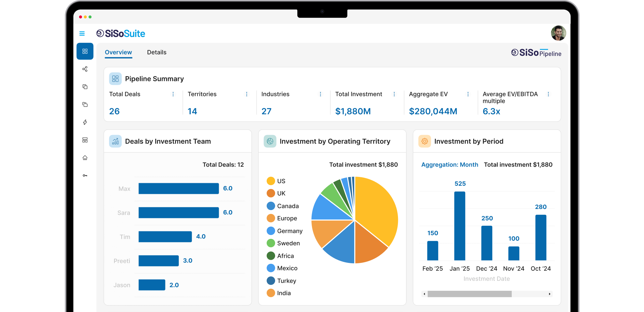644x312 pixels.
Task: Select the dashboard grid sidebar icon
Action: pos(85,51)
